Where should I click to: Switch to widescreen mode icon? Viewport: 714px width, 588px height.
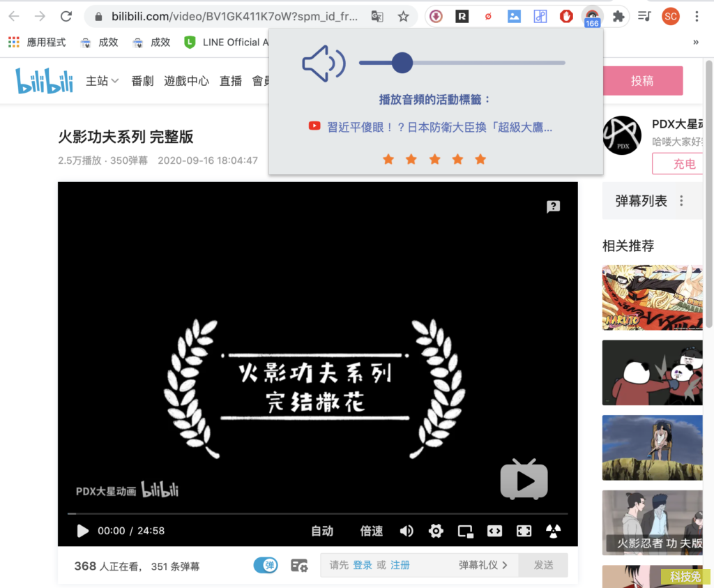[494, 531]
